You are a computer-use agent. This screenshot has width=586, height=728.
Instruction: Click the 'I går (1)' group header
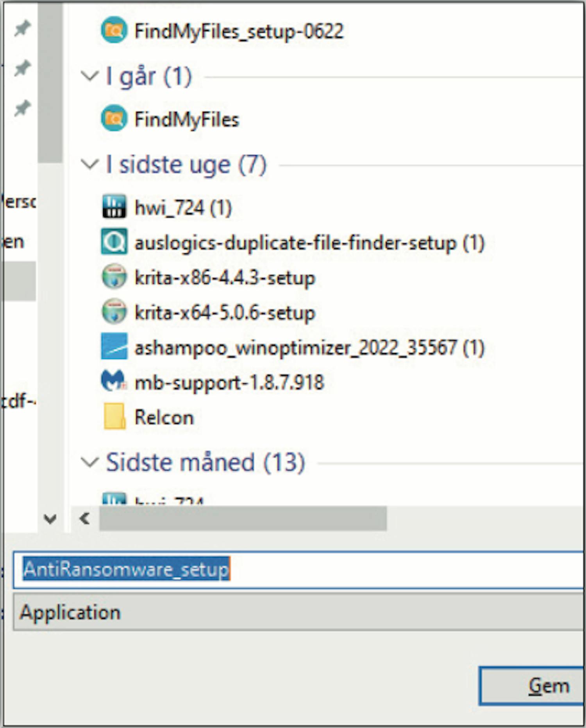pos(149,76)
